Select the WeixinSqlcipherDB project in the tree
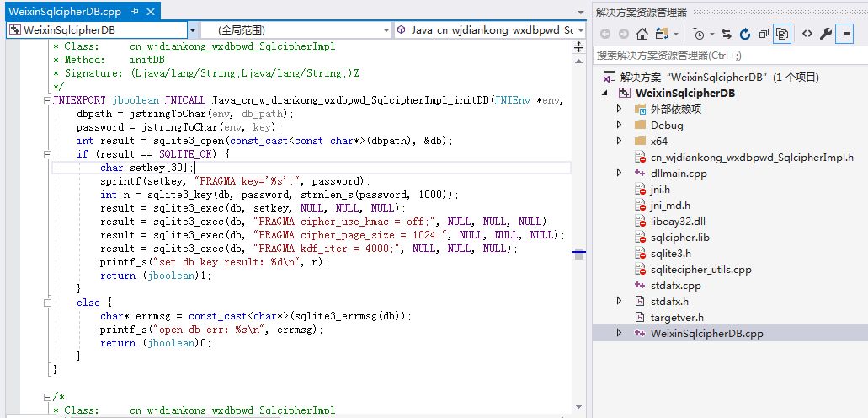The height and width of the screenshot is (418, 868). (684, 94)
